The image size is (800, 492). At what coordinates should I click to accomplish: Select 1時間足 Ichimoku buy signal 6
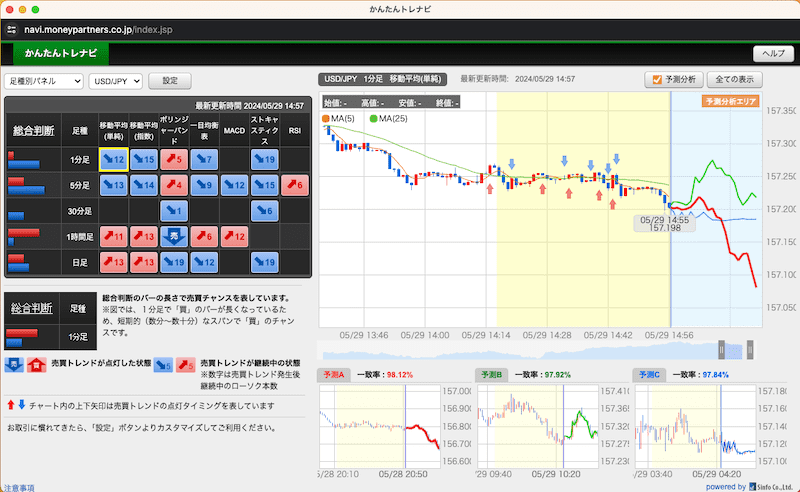[204, 237]
